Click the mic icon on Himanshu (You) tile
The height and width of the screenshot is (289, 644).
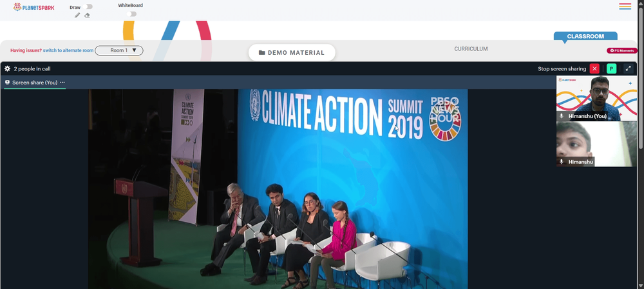tap(562, 116)
